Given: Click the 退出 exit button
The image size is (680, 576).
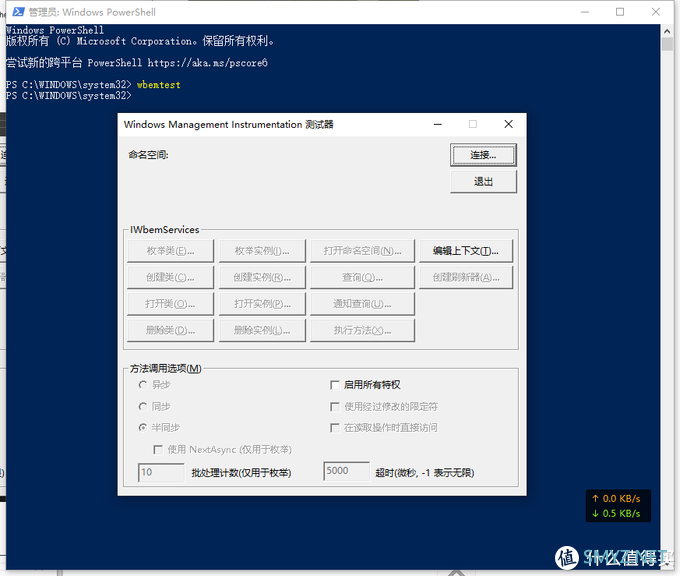Looking at the screenshot, I should (483, 181).
